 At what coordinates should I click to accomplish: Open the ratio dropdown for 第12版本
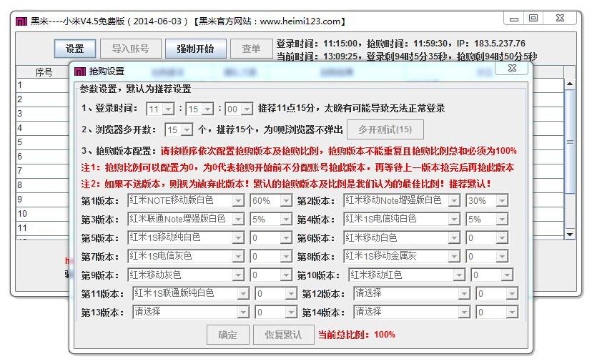pyautogui.click(x=497, y=293)
